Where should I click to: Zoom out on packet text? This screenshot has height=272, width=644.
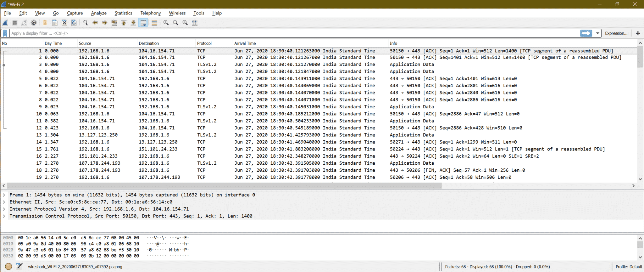(175, 23)
